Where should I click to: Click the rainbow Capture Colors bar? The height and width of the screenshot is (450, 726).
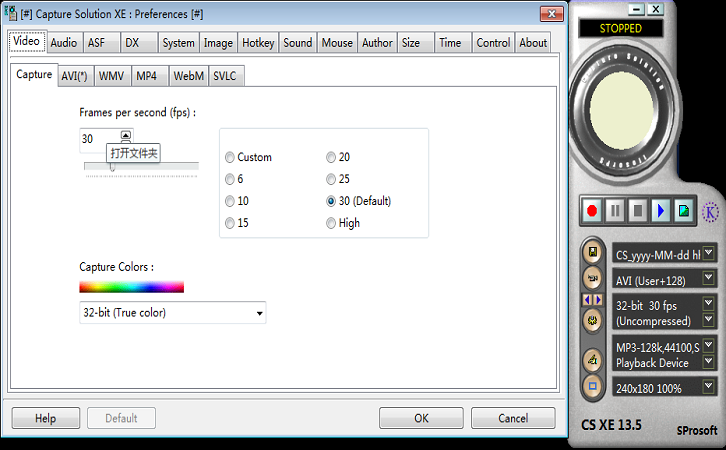131,287
